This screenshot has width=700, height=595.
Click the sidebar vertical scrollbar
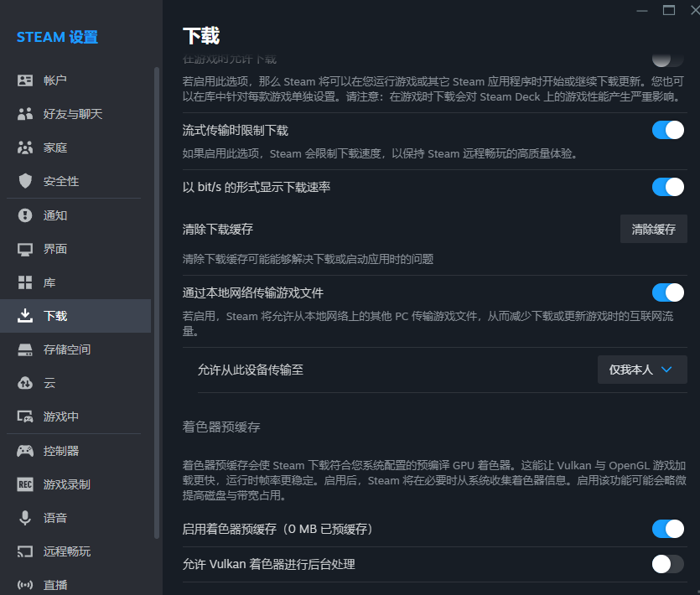coord(157,303)
